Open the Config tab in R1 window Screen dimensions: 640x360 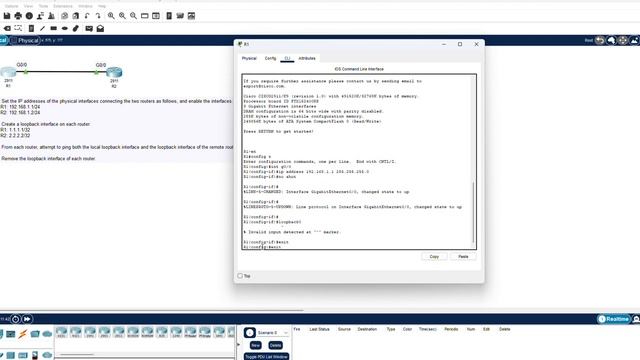pyautogui.click(x=270, y=58)
